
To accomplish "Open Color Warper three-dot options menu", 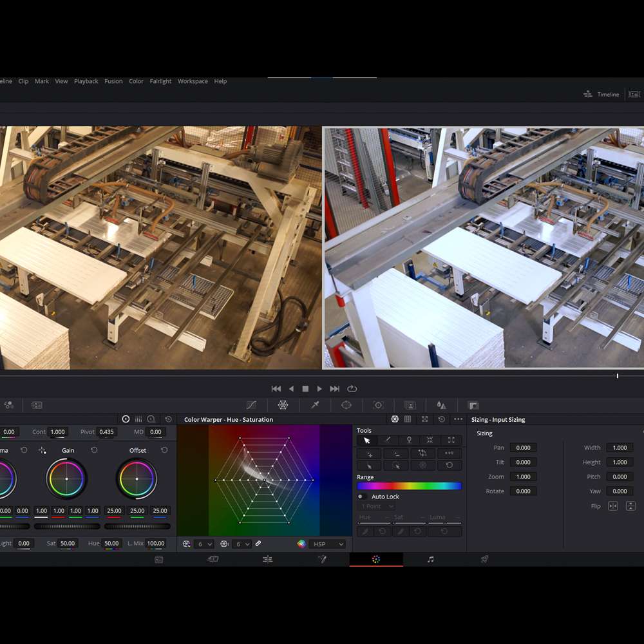I will 459,419.
